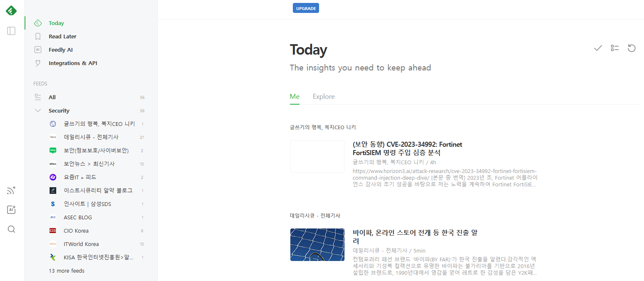Select the 보안(정보보호/사이버보안) feed
644x281 pixels.
[x=96, y=151]
